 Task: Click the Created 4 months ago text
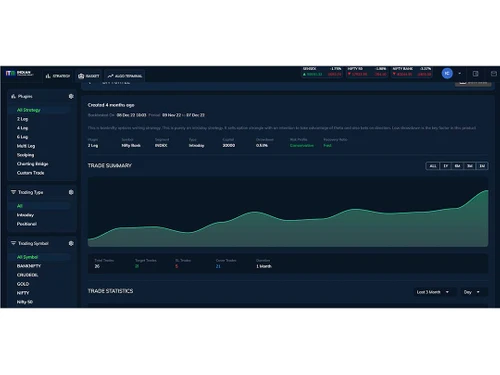(111, 105)
